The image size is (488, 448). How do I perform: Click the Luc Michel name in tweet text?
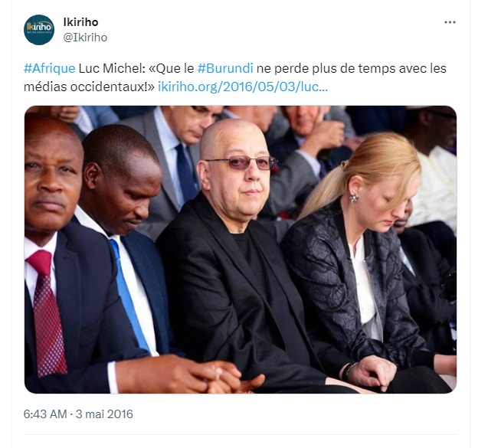click(110, 68)
